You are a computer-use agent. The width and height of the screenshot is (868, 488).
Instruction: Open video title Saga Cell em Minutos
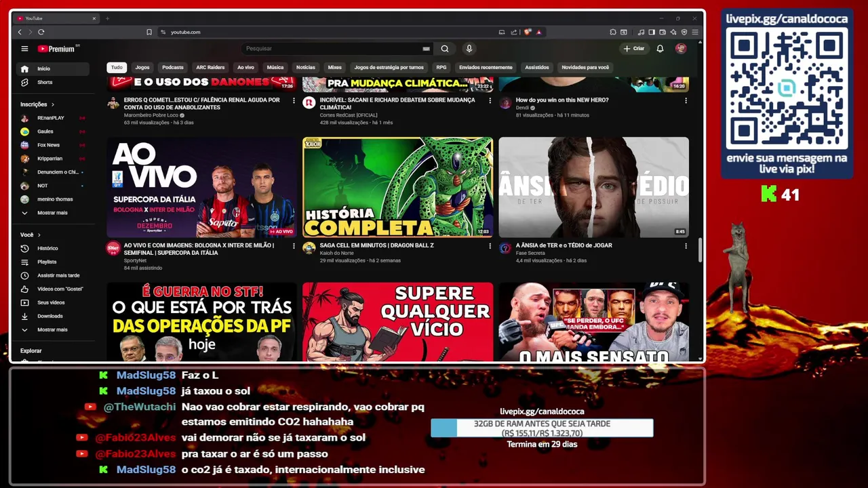coord(376,245)
